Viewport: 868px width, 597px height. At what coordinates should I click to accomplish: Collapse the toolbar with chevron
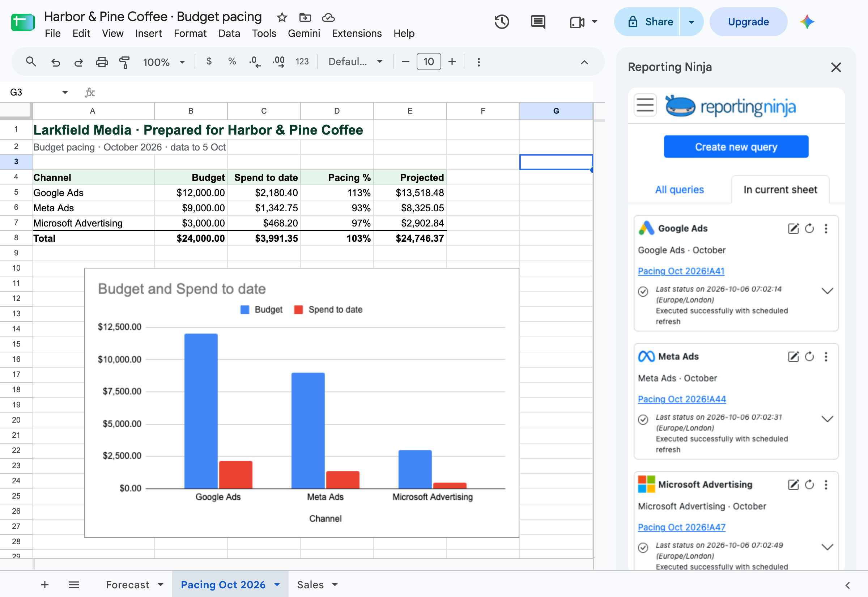coord(584,62)
